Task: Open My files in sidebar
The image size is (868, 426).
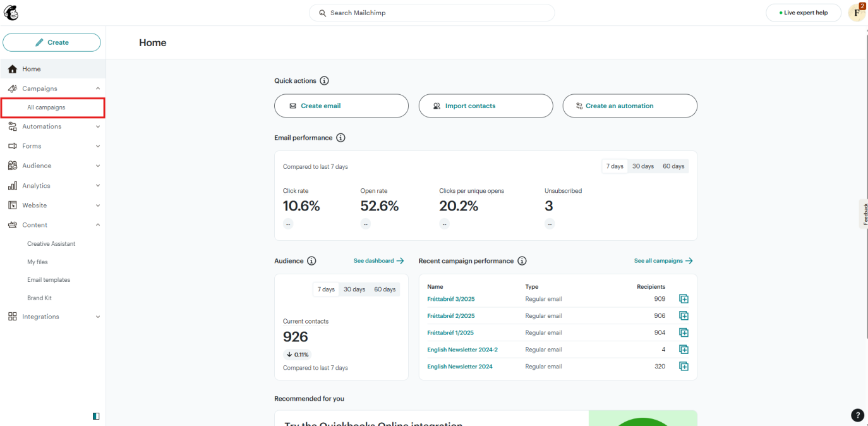Action: click(37, 262)
